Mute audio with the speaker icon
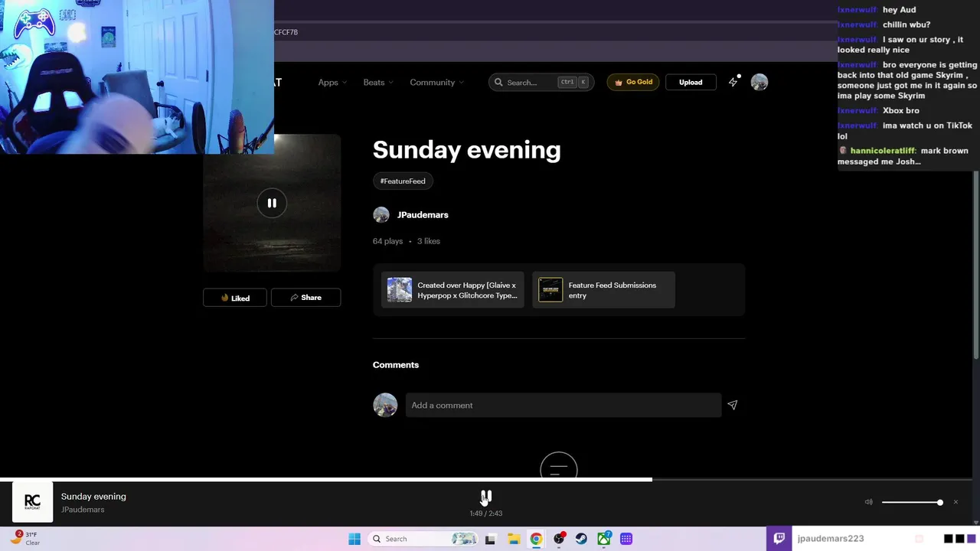 (868, 502)
